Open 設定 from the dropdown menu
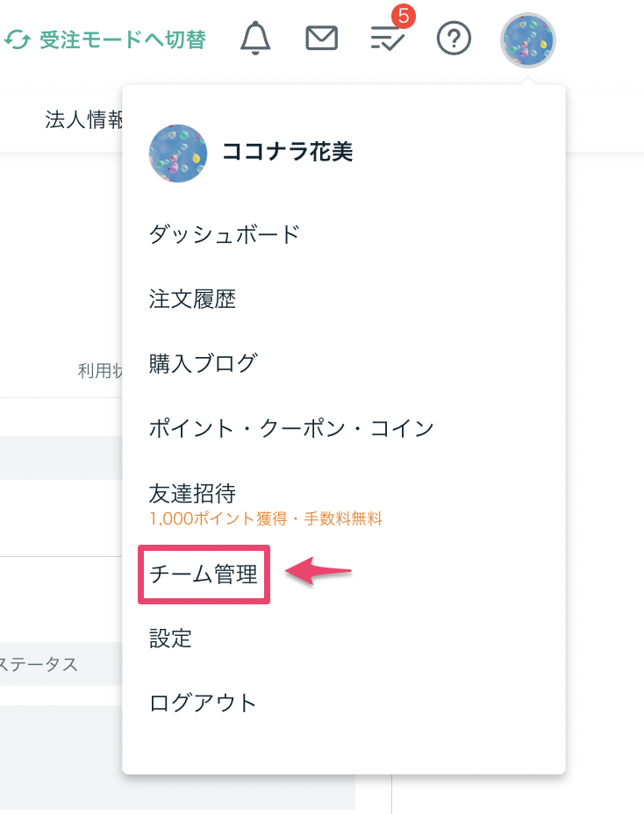This screenshot has width=644, height=814. click(170, 639)
